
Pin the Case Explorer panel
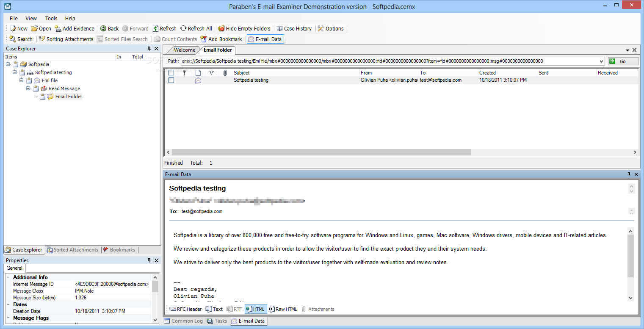[x=149, y=49]
